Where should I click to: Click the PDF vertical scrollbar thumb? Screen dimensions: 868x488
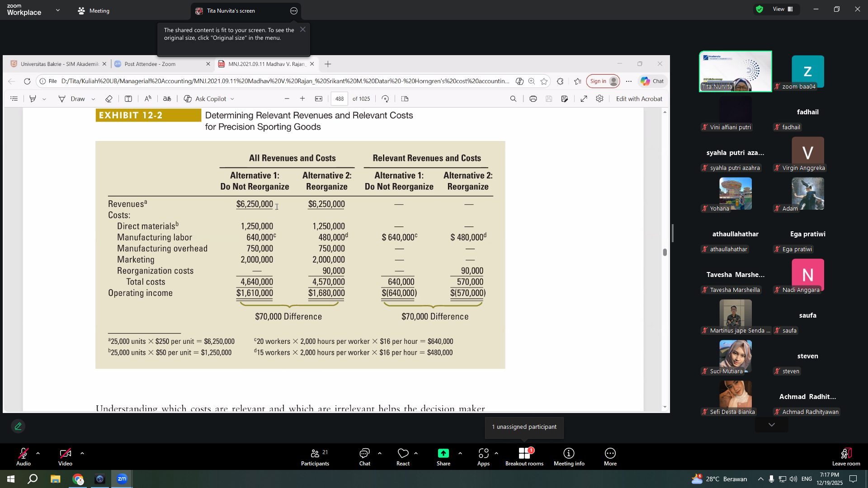[665, 252]
